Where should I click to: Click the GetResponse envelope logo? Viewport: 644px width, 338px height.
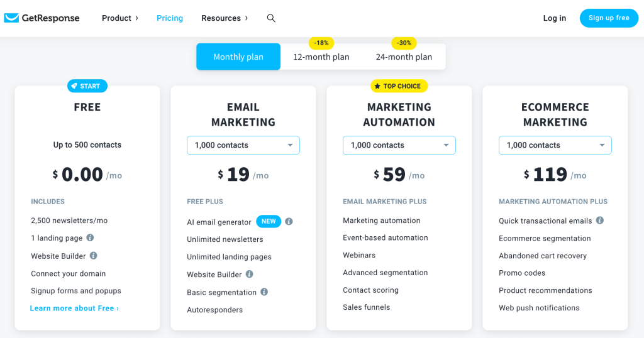(11, 18)
